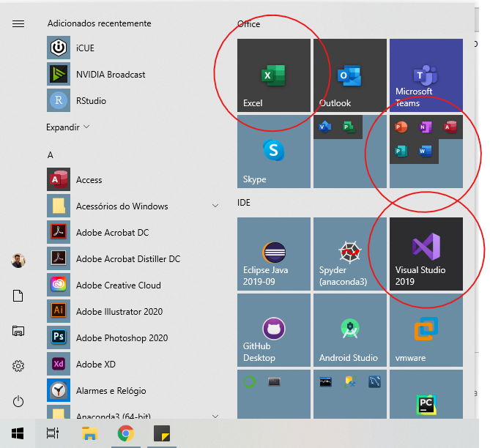Open MySQL command line client icon
Image resolution: width=490 pixels, height=448 pixels.
pos(325,382)
